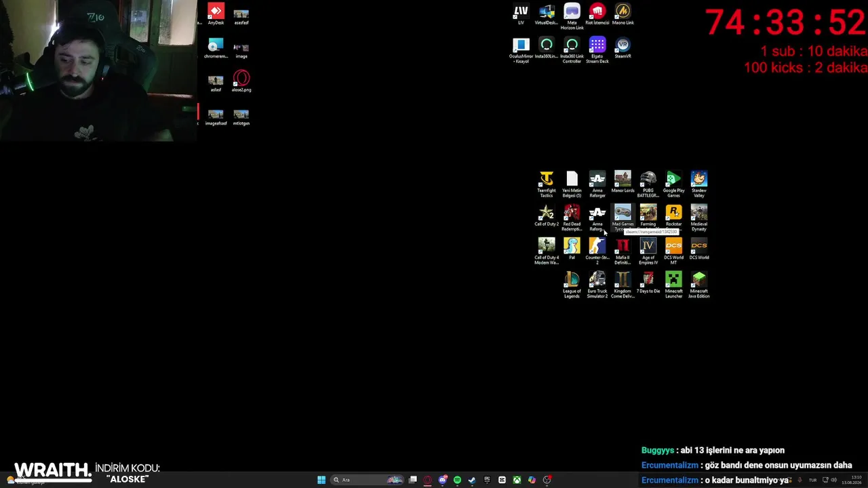Open the AnyDesk desktop shortcut
Viewport: 868px width, 488px height.
216,14
